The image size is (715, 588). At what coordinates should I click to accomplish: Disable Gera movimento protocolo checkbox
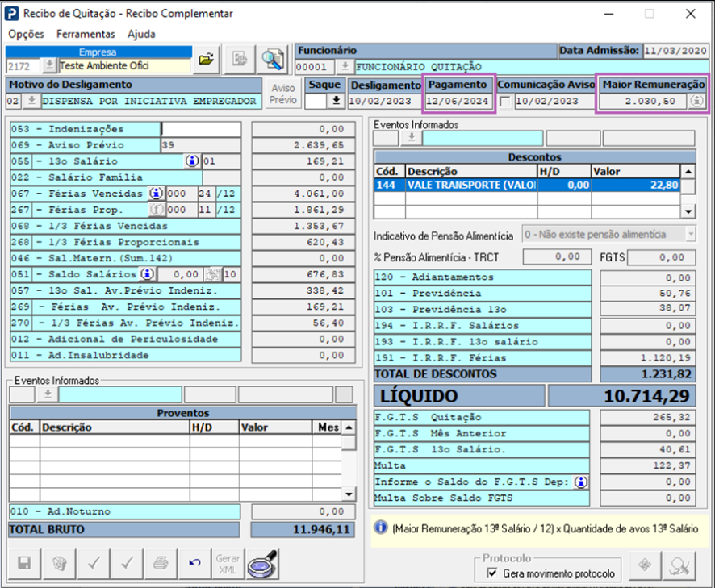coord(491,573)
